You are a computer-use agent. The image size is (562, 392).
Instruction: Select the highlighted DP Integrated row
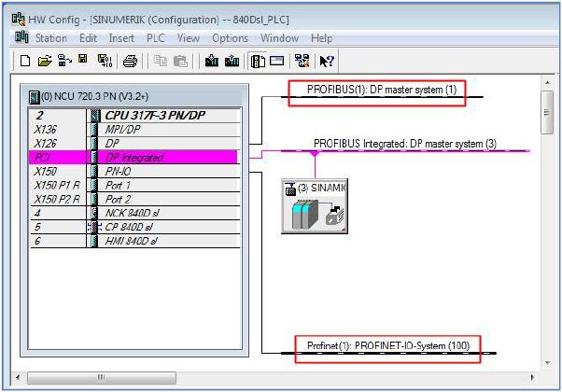click(133, 158)
